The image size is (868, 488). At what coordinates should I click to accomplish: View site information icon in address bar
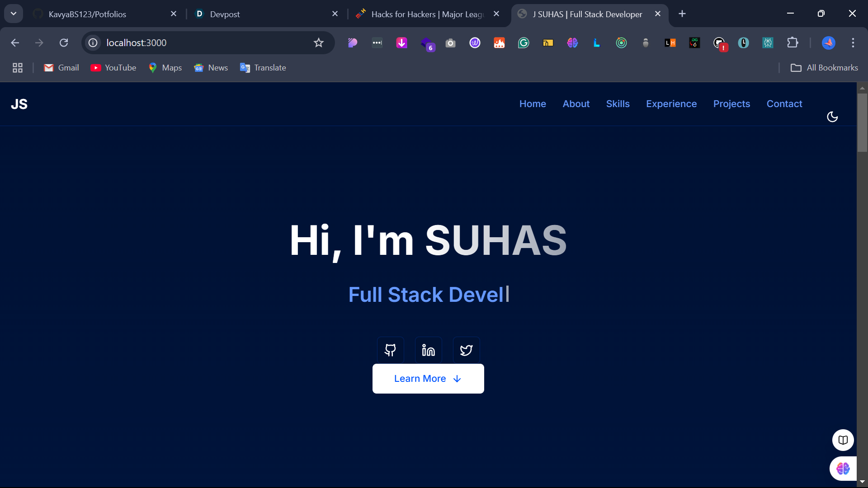point(93,43)
